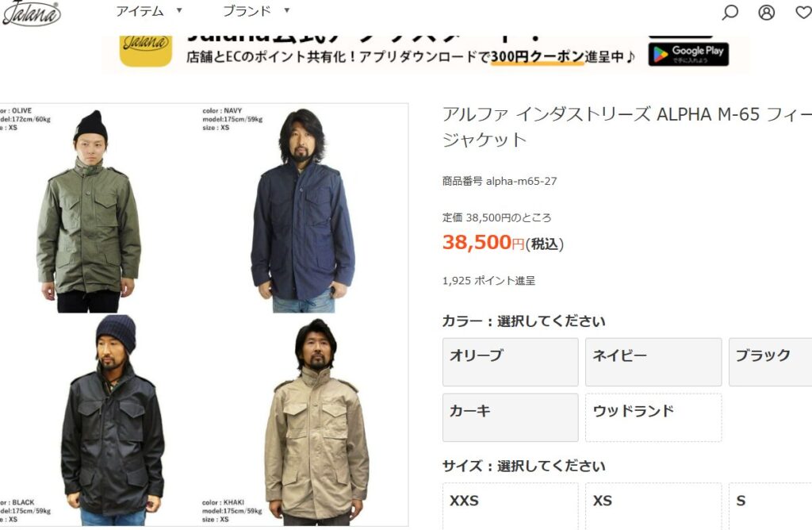The image size is (812, 530).
Task: Choose the ウッドランド color option
Action: (x=653, y=417)
